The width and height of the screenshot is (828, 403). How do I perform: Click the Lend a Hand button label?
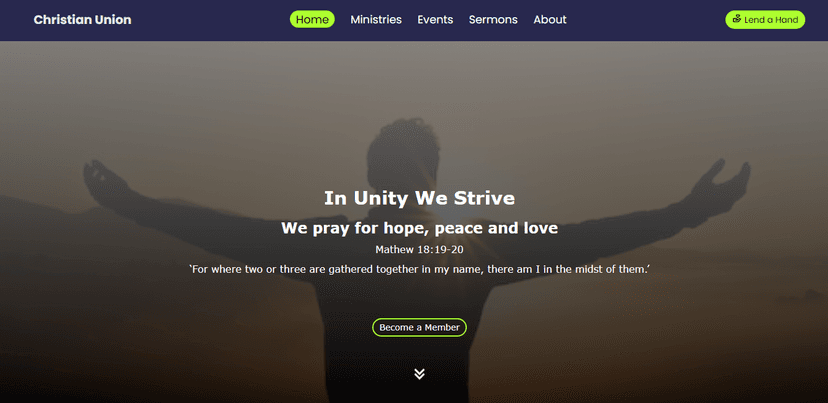[771, 20]
